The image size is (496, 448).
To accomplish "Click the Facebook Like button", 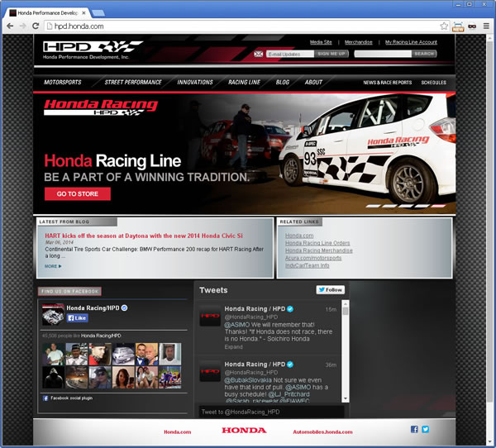I will (78, 318).
